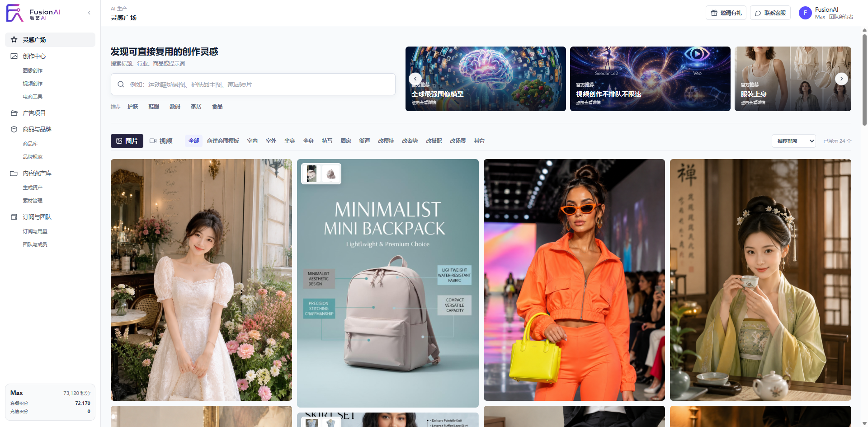
Task: Go to next banner with right arrow
Action: 841,79
